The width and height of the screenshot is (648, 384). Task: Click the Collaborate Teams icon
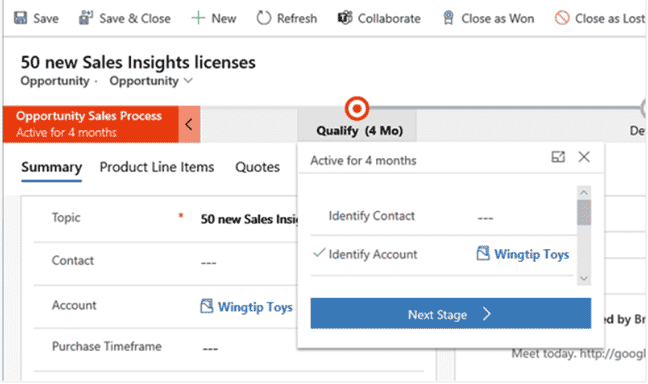tap(345, 18)
